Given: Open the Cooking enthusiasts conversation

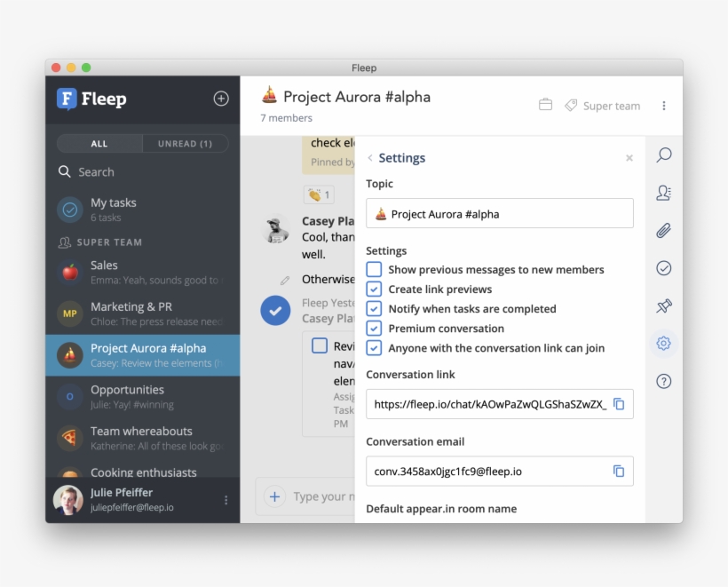Looking at the screenshot, I should point(143,470).
